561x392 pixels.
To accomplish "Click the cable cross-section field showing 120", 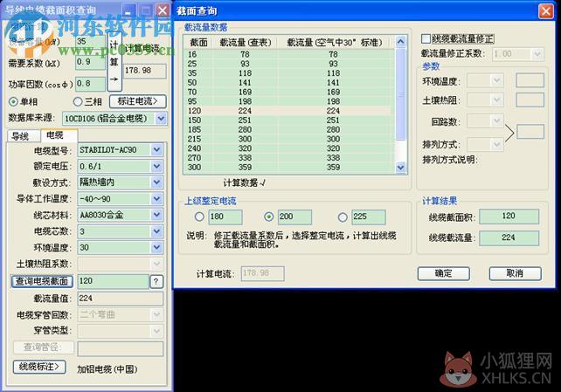I will (x=113, y=282).
